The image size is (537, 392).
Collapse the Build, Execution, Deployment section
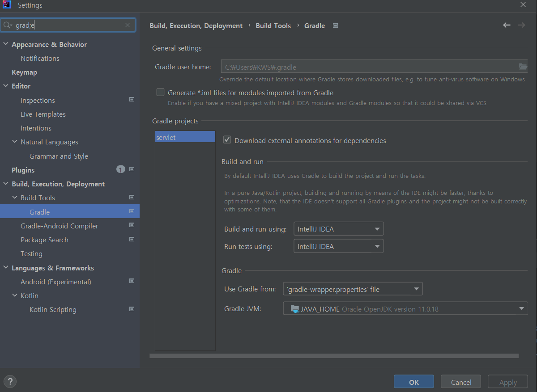(x=6, y=184)
